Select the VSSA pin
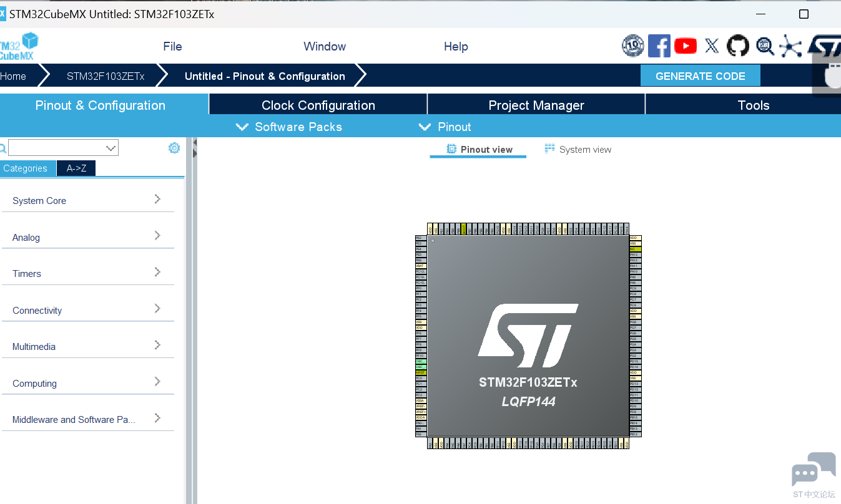Screen dimensions: 841x504 420,400
